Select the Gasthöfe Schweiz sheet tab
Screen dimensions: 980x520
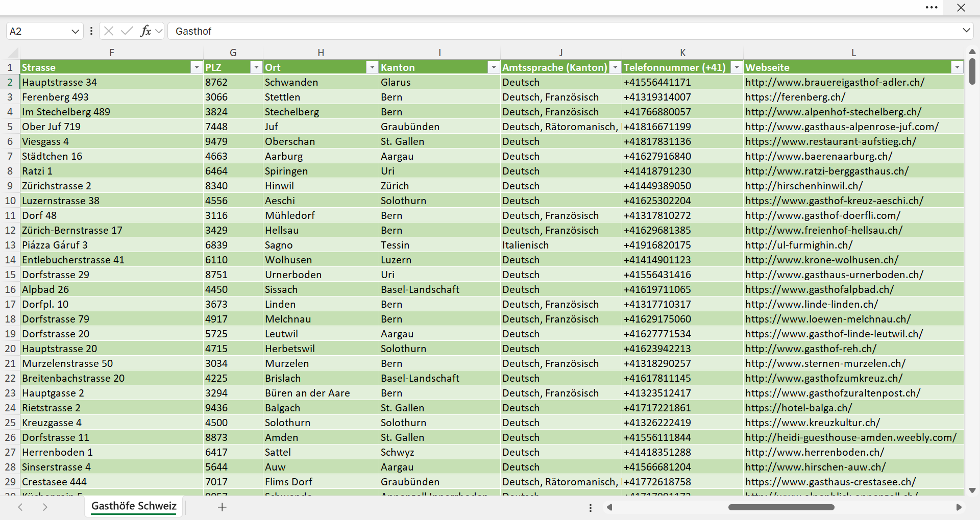[134, 506]
